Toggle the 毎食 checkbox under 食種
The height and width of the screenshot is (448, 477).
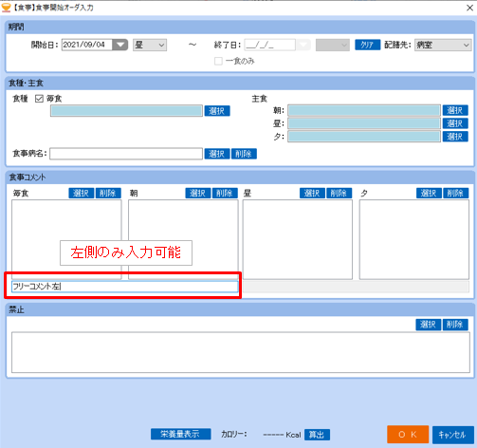pyautogui.click(x=39, y=99)
